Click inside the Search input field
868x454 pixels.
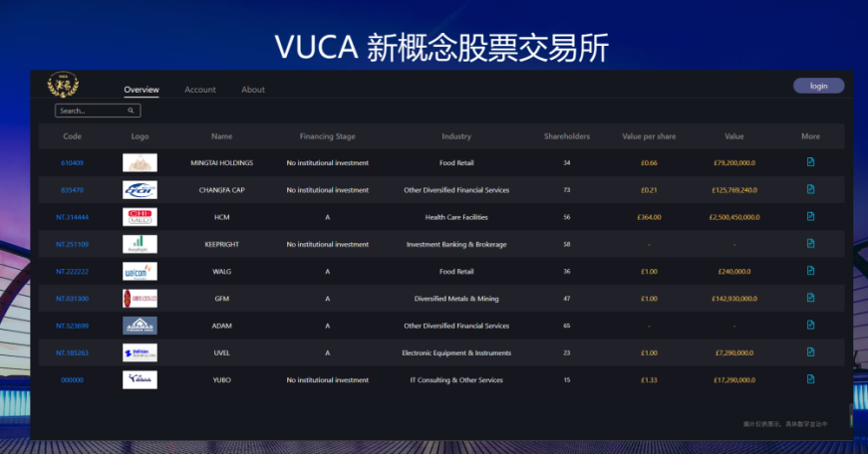pos(90,111)
